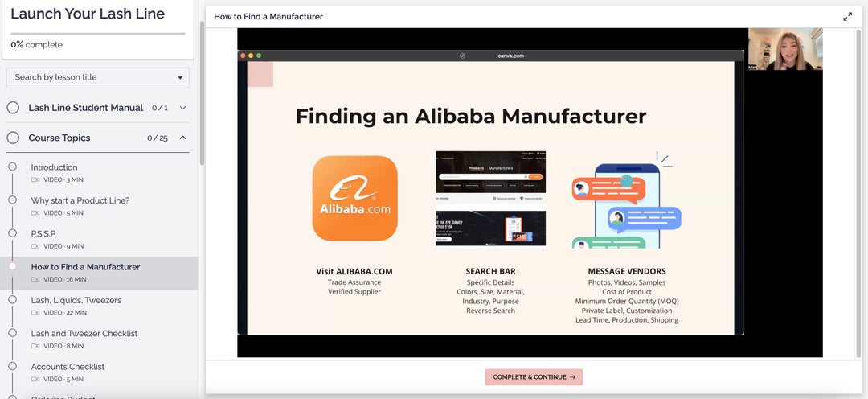Select the How to Find a Manufacturer lesson
Screen dimensions: 868x399
point(85,267)
